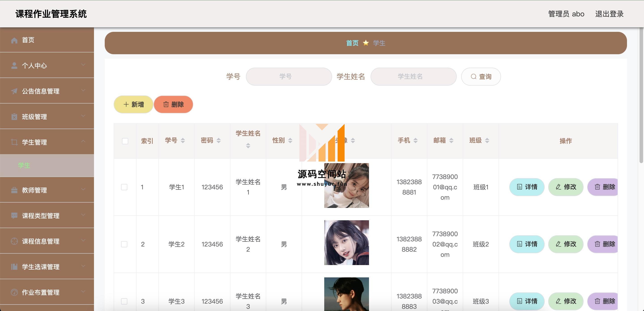
Task: Check the box for row 学生3
Action: pos(124,301)
